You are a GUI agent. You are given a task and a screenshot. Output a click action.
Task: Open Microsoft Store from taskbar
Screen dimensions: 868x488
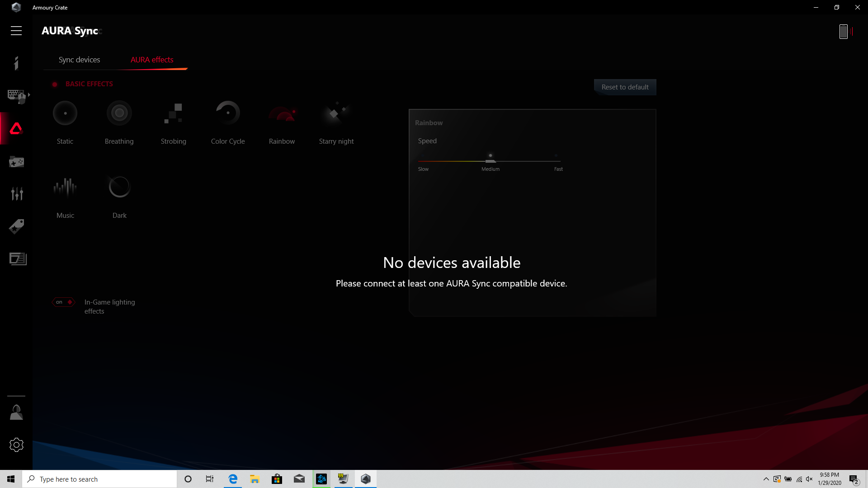277,479
